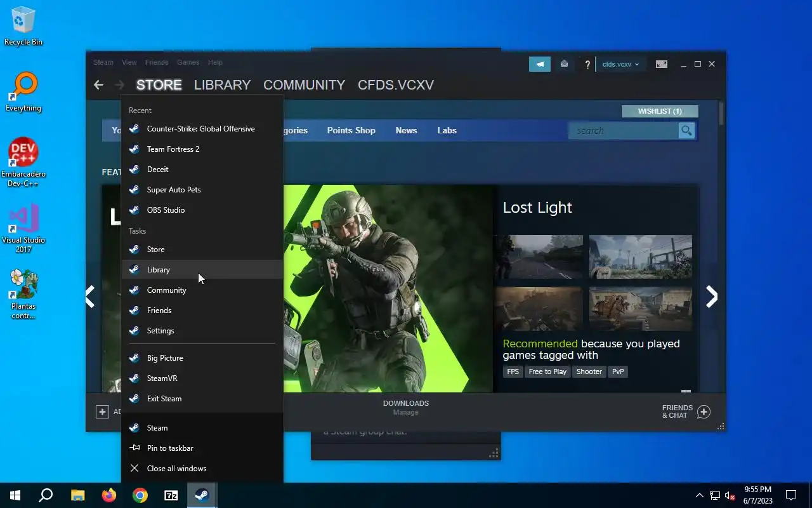
Task: Launch Team Fortress 2 from the jump list
Action: (202, 149)
